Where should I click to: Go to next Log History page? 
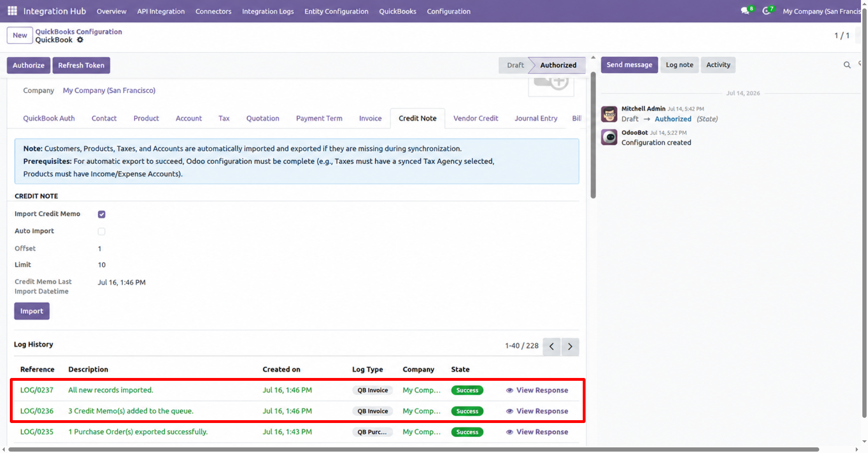pos(570,347)
